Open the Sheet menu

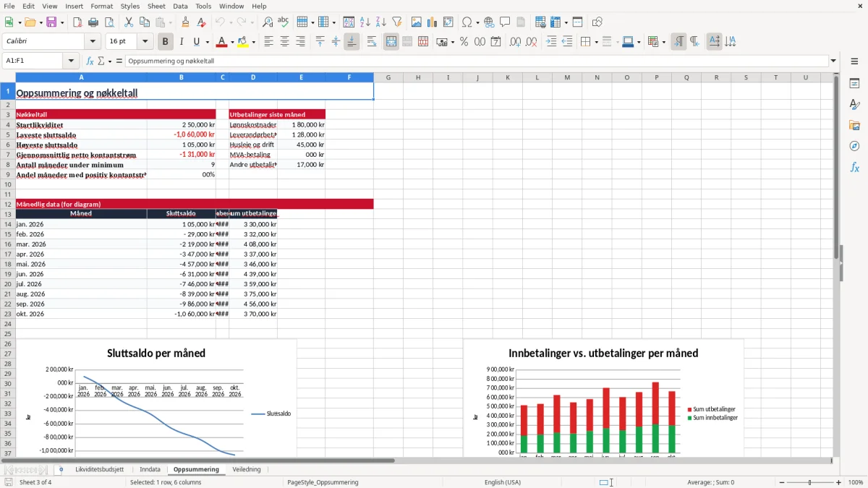(156, 6)
